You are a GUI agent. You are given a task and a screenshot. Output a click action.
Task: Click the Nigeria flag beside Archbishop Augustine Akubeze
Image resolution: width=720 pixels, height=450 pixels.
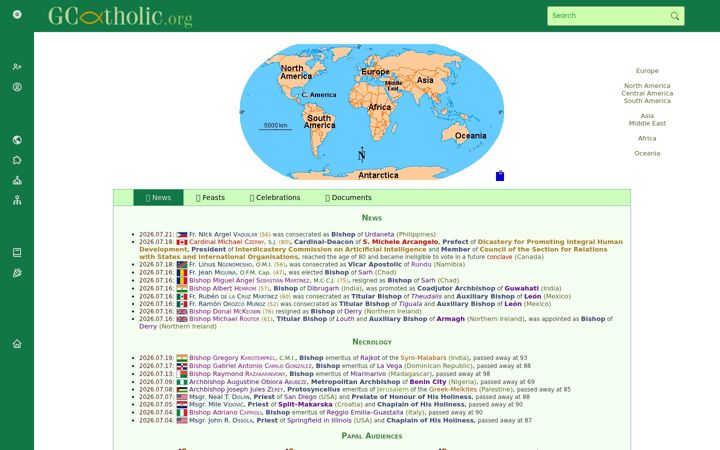click(182, 382)
